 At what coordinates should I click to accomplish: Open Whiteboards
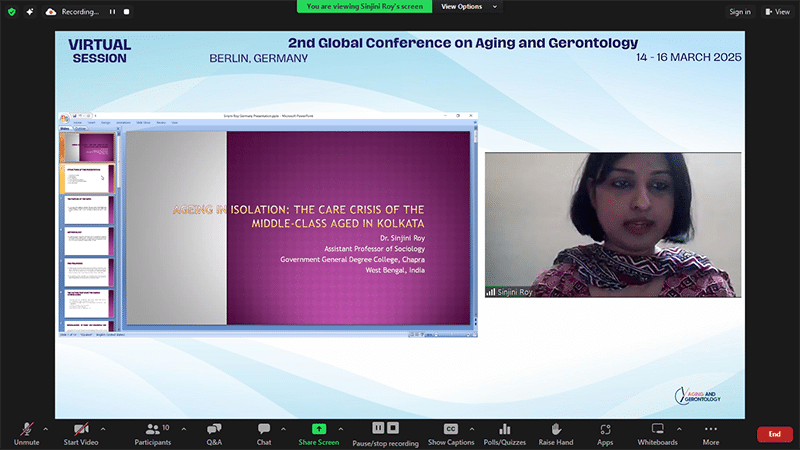tap(657, 431)
